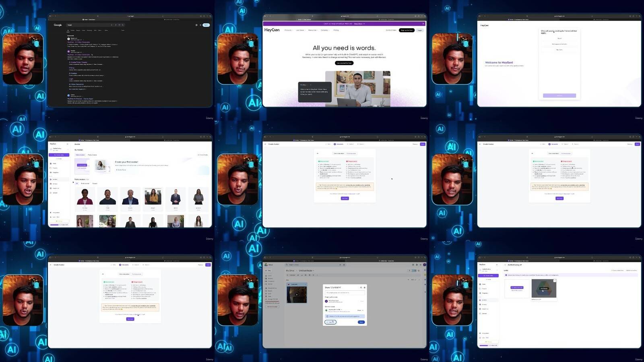Image resolution: width=644 pixels, height=362 pixels.
Task: Click the New button in Google Drive
Action: [x=268, y=271]
